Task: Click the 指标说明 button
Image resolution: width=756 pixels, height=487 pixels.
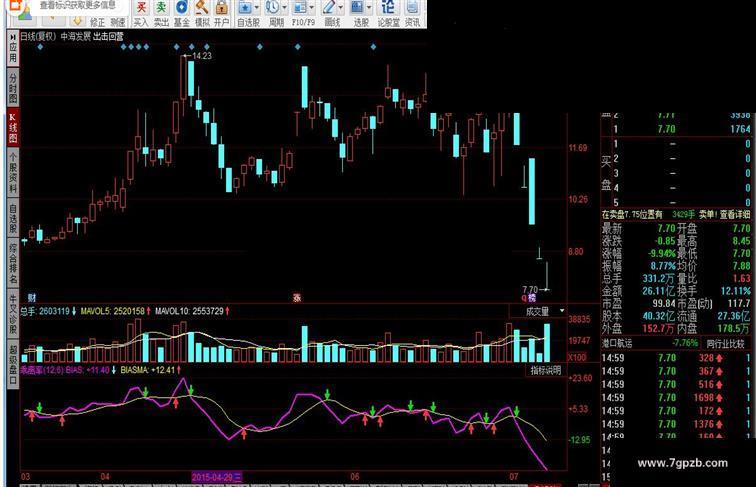Action: [546, 370]
